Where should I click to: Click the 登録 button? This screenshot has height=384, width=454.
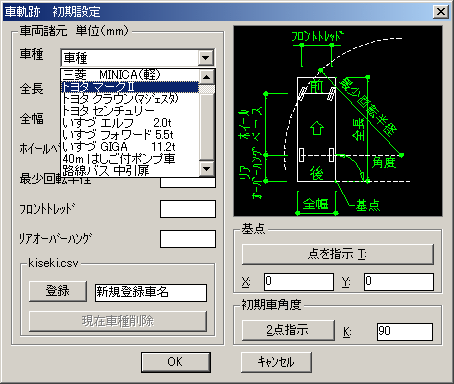[x=58, y=291]
